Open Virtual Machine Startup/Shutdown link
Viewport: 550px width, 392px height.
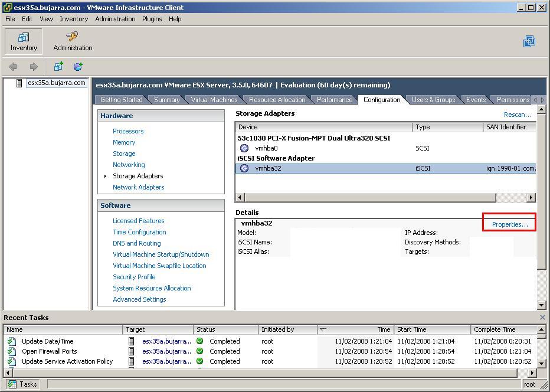click(161, 254)
